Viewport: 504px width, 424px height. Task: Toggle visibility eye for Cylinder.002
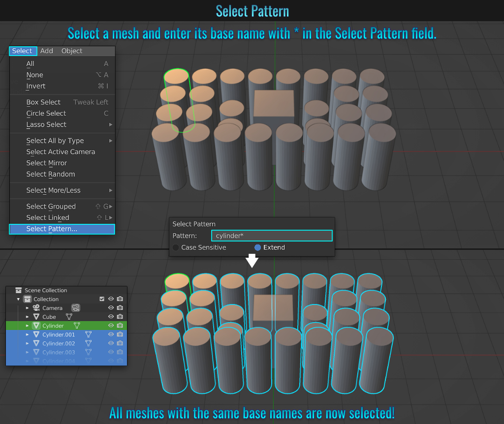point(111,343)
